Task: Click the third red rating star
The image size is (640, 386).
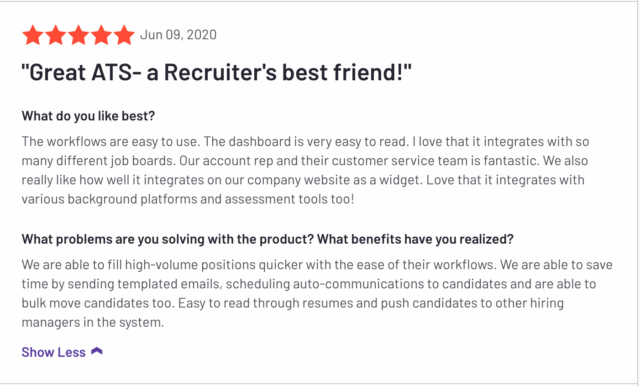Action: pyautogui.click(x=78, y=35)
